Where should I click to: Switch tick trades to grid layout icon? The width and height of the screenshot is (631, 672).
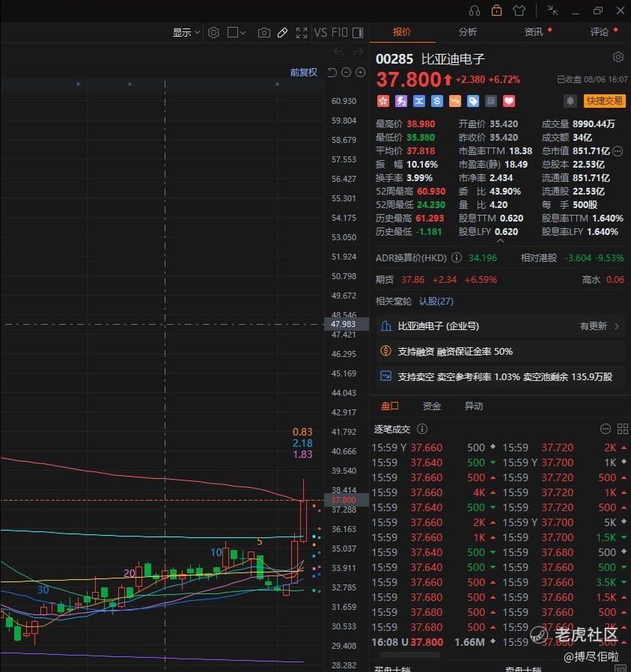coord(623,429)
